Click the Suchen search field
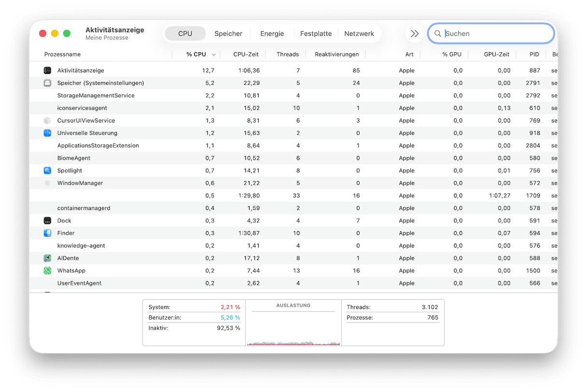This screenshot has height=392, width=587. [x=497, y=34]
